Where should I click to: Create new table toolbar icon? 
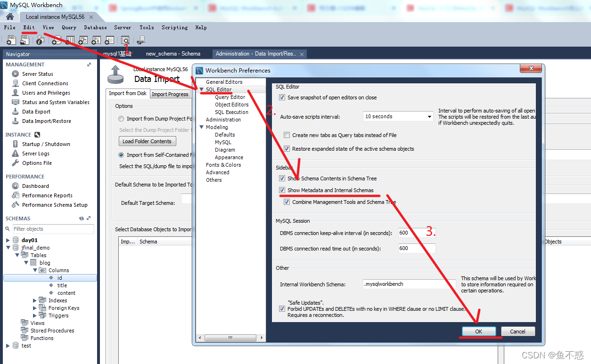pyautogui.click(x=70, y=40)
